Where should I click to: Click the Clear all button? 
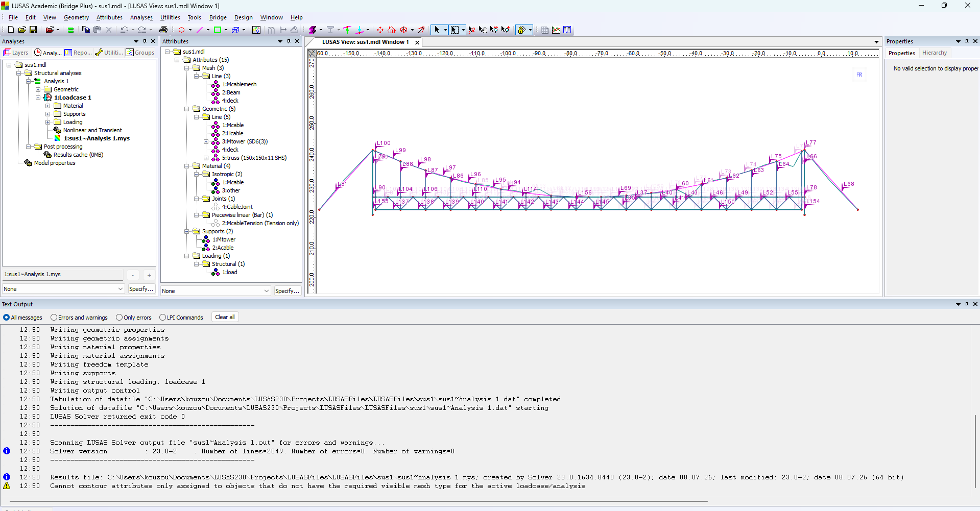(225, 317)
